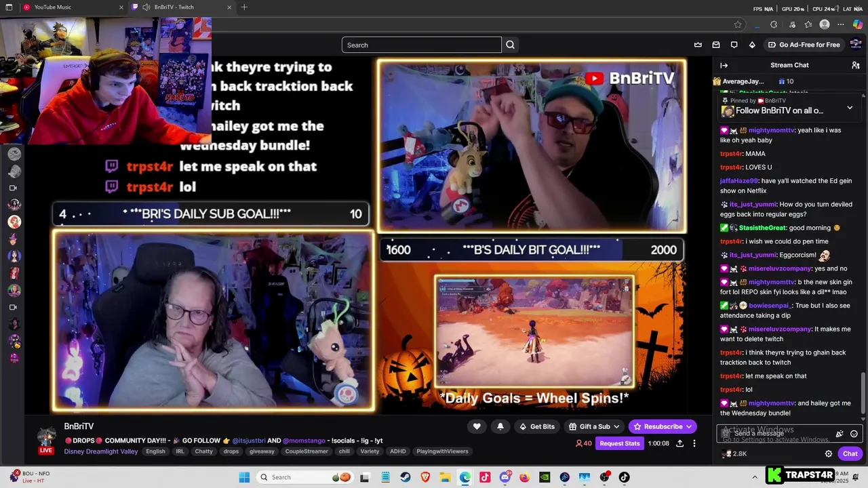Viewport: 868px width, 488px height.
Task: Open Prime Loot crown icon
Action: point(698,45)
